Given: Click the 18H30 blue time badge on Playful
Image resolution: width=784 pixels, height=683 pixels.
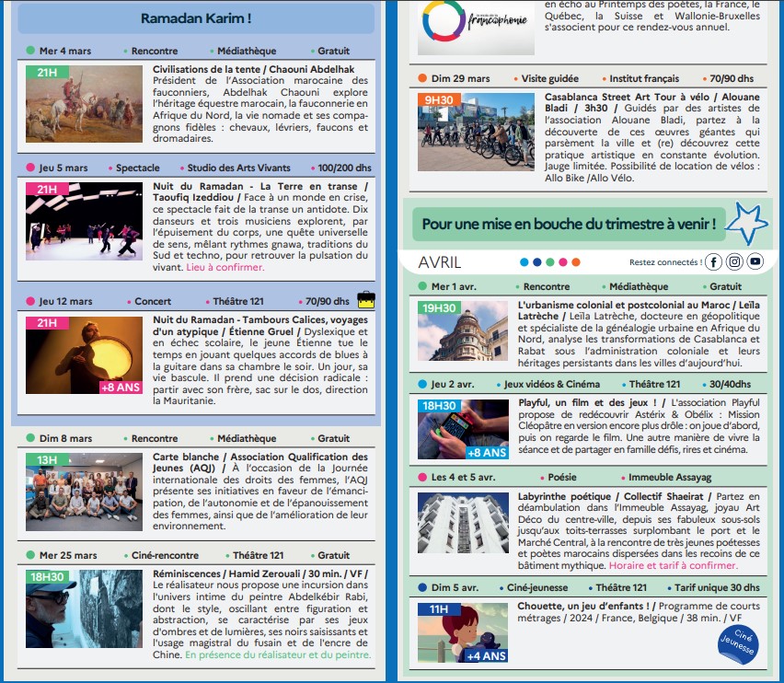Looking at the screenshot, I should point(439,406).
